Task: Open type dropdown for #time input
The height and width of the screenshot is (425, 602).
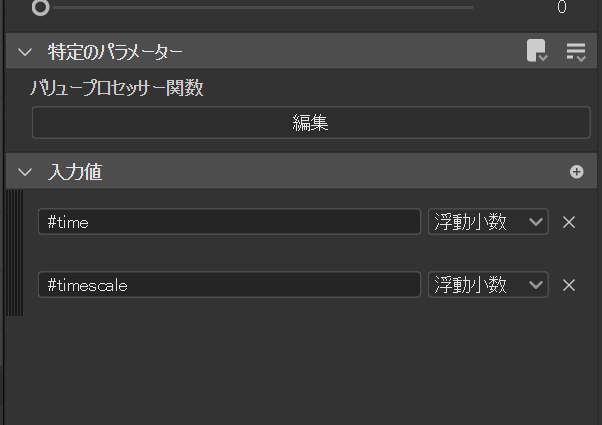Action: coord(488,222)
